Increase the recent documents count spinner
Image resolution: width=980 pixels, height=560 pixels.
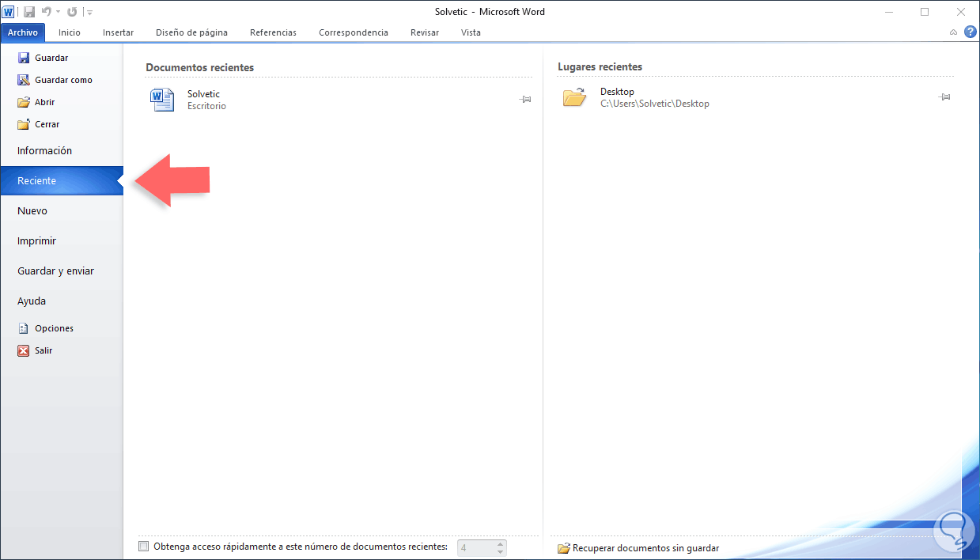pos(500,543)
